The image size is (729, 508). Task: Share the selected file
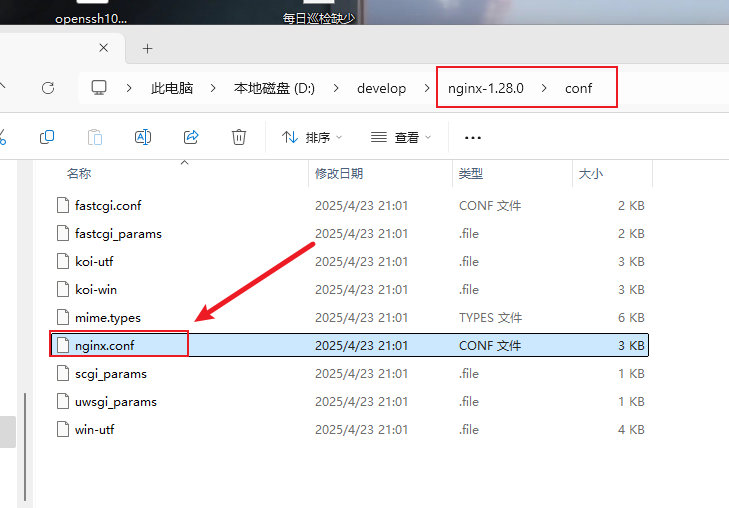(x=191, y=137)
